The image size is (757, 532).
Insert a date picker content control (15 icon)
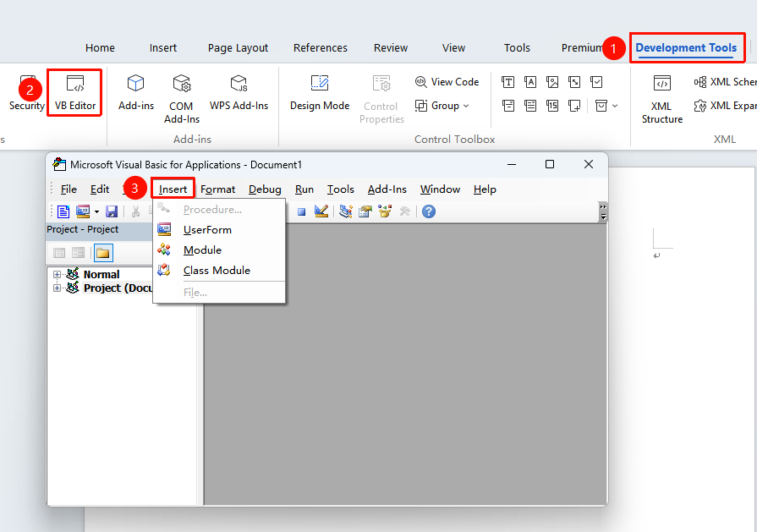click(x=552, y=105)
